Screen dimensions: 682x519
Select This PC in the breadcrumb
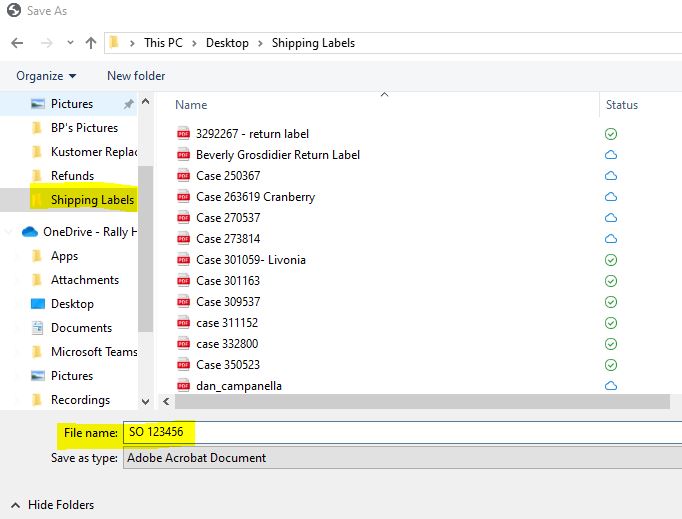pos(163,43)
